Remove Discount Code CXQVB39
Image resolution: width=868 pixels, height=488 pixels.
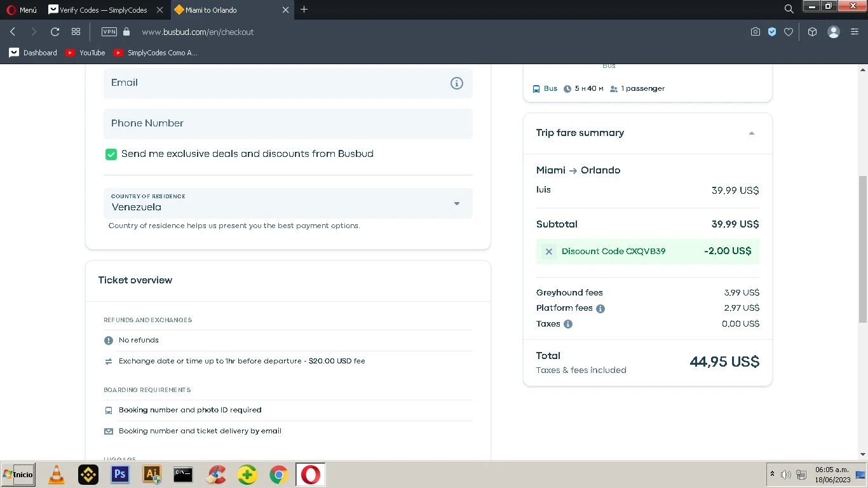pos(549,252)
